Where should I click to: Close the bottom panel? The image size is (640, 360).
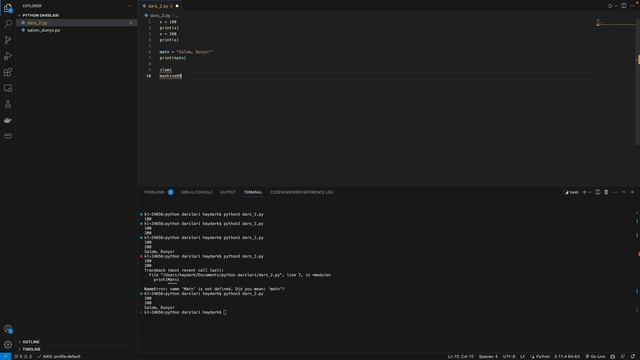tap(632, 192)
